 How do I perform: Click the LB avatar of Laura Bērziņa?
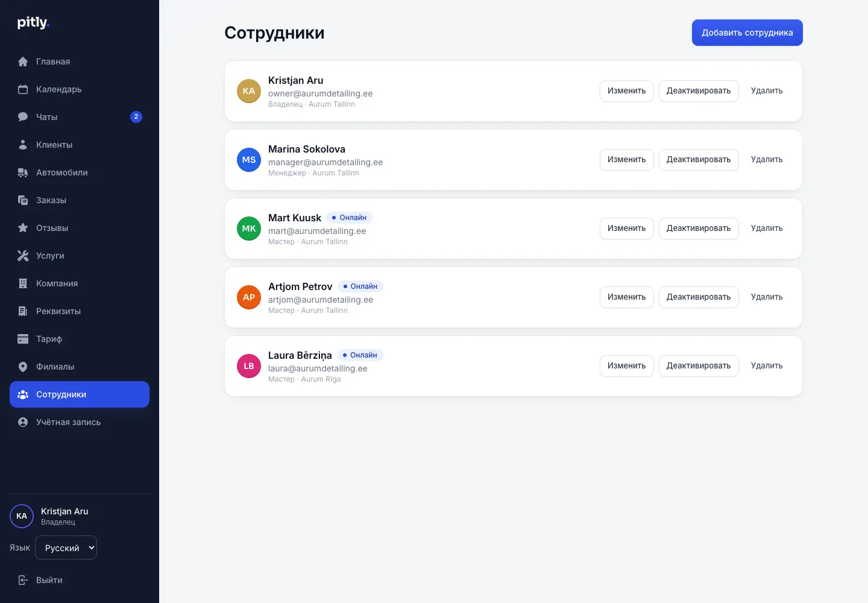(x=249, y=366)
